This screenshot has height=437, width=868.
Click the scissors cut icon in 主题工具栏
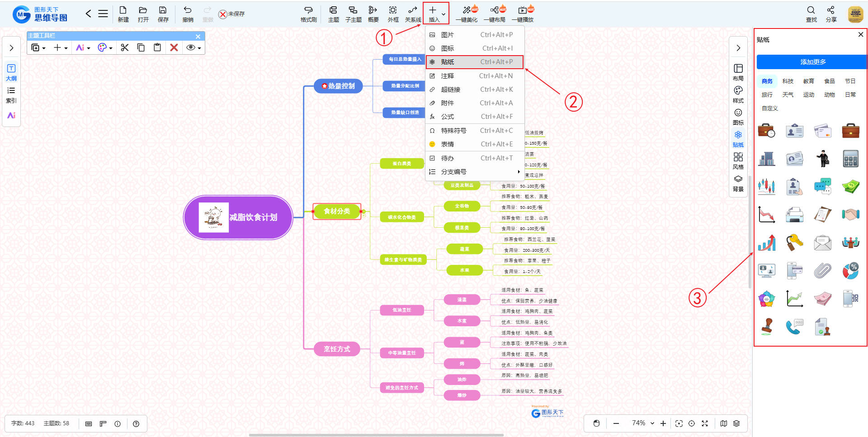point(125,47)
